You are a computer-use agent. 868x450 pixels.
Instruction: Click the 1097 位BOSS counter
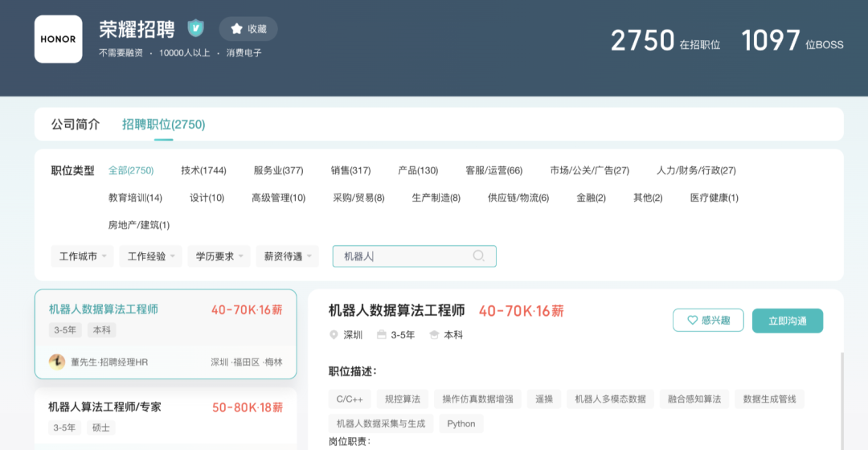point(792,41)
